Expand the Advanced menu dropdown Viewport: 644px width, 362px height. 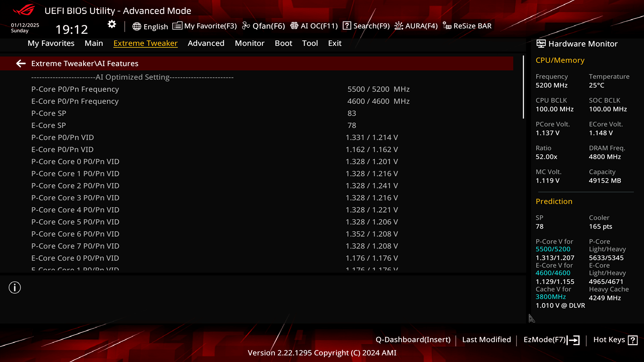206,43
